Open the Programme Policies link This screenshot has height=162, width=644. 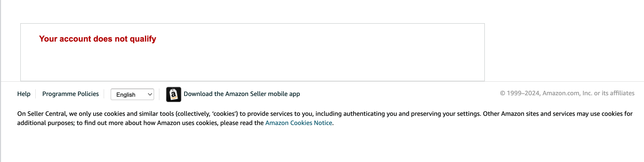(x=71, y=94)
